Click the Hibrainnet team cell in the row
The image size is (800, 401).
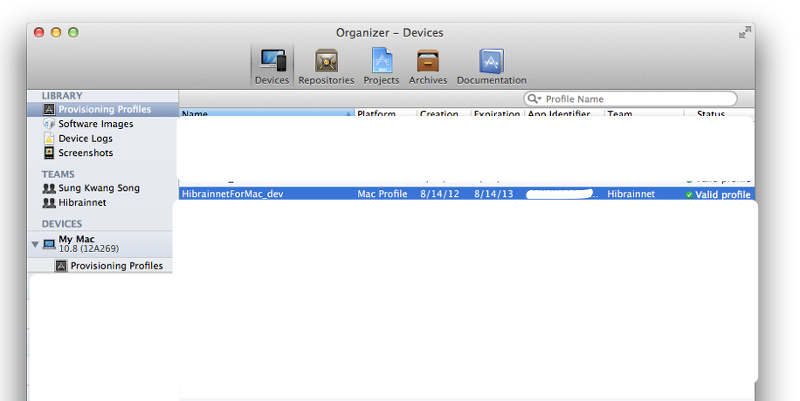tap(631, 194)
